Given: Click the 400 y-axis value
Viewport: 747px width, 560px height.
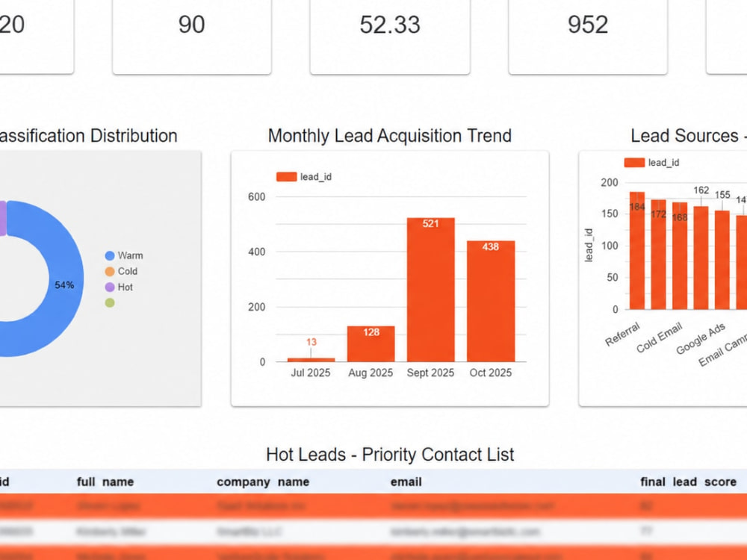Looking at the screenshot, I should pos(256,252).
